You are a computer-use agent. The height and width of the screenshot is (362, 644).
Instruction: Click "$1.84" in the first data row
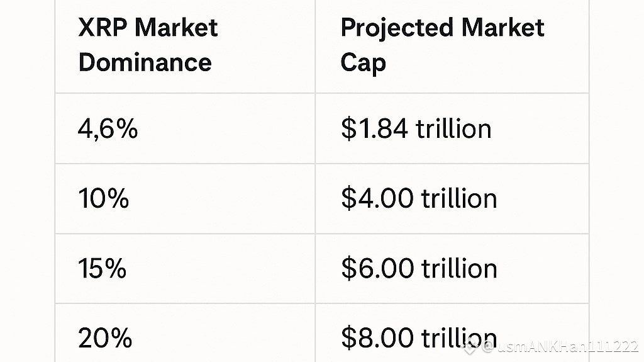point(377,129)
